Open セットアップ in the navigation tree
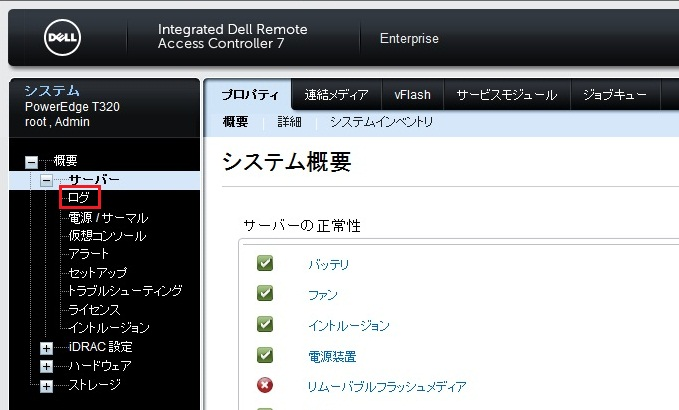This screenshot has width=679, height=410. pos(98,272)
